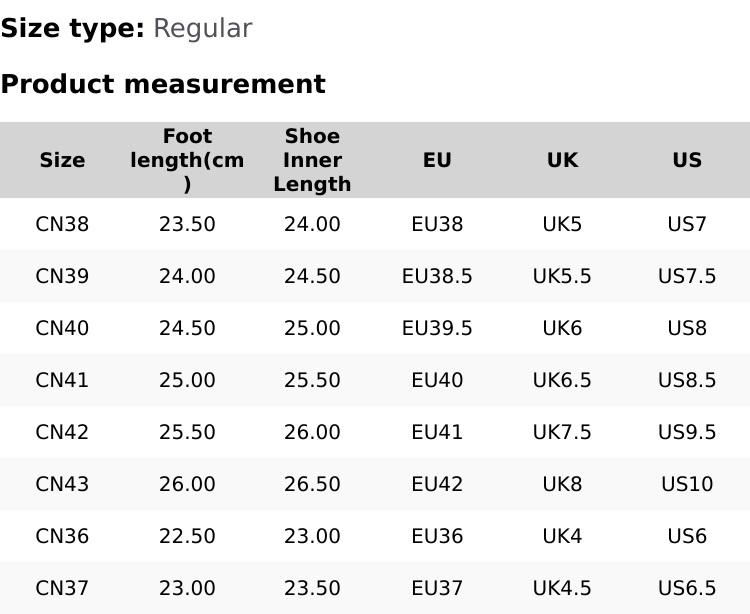
Task: Click the Product measurement heading
Action: (163, 84)
